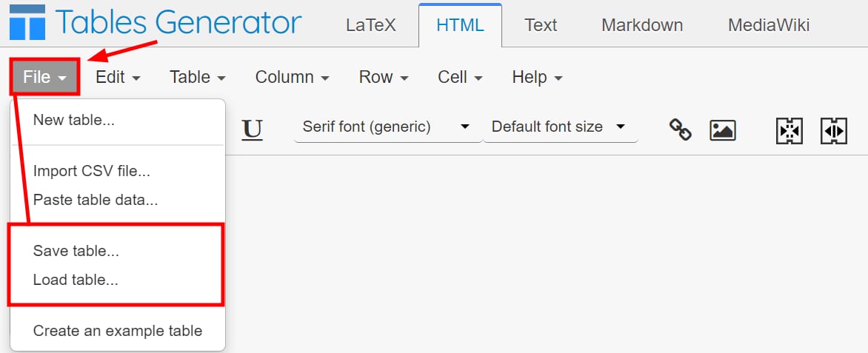Image resolution: width=868 pixels, height=353 pixels.
Task: Open the Cell menu
Action: pos(460,77)
